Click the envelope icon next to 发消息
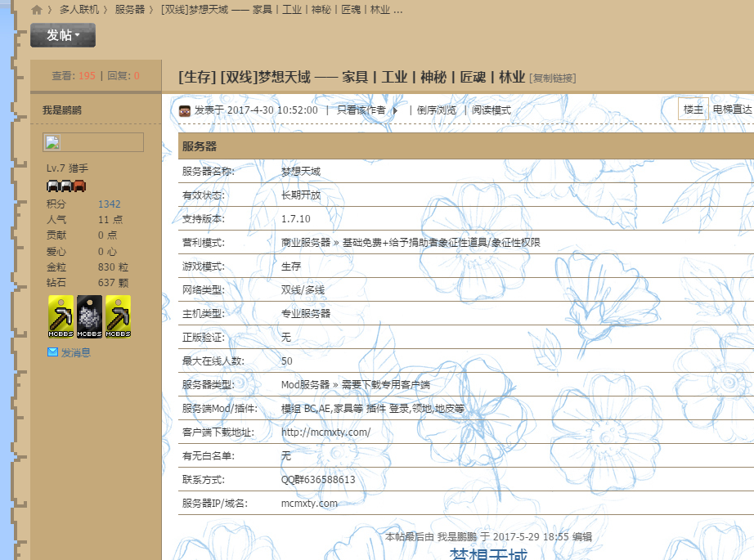Viewport: 754px width, 560px height. pos(52,352)
